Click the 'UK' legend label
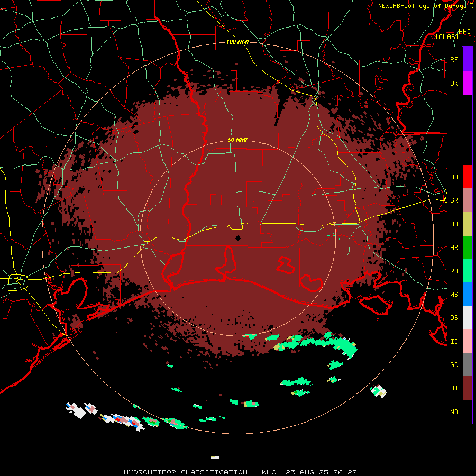This screenshot has width=476, height=476. [x=454, y=84]
